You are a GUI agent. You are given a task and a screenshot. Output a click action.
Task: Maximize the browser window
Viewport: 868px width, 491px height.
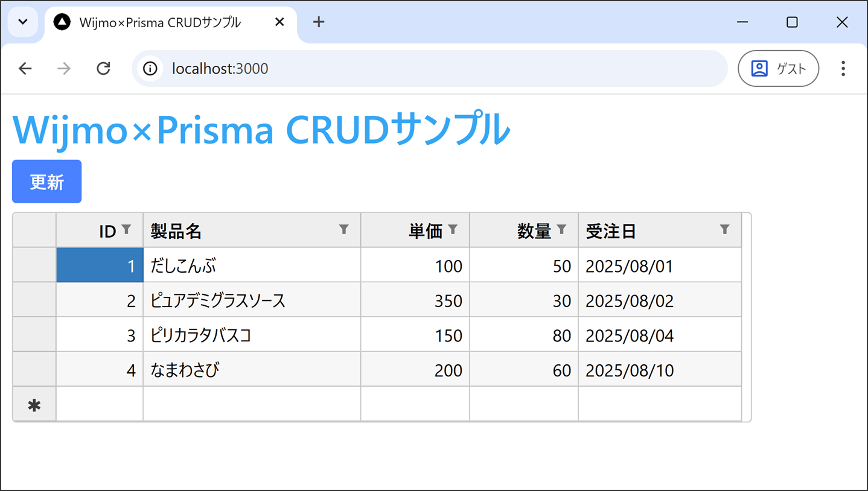click(793, 22)
